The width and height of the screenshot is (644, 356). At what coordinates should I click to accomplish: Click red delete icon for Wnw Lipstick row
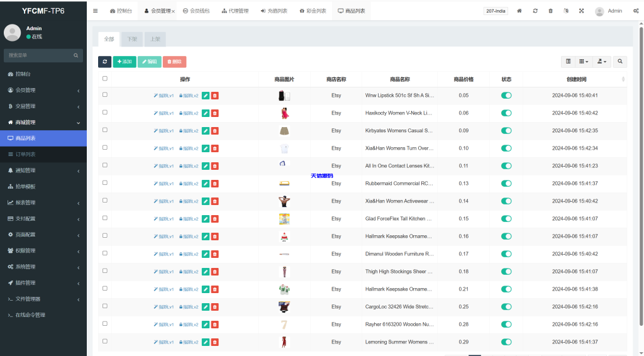pyautogui.click(x=214, y=96)
